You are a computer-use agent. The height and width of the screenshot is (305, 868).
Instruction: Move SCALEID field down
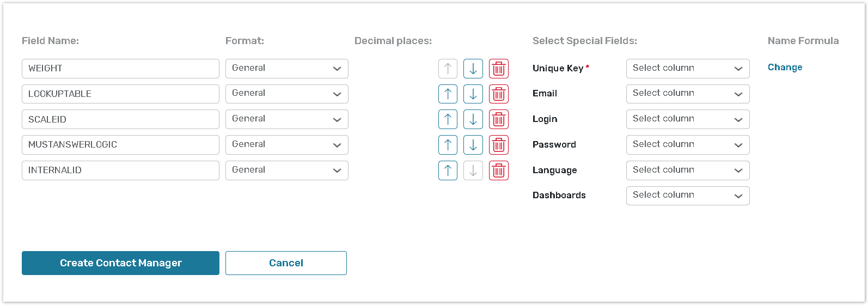tap(473, 119)
